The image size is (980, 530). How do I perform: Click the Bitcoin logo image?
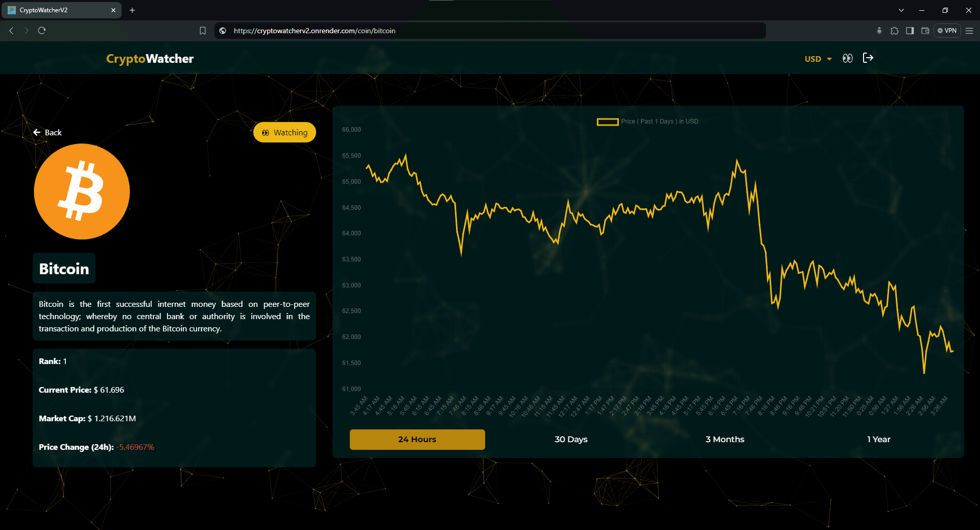point(82,191)
